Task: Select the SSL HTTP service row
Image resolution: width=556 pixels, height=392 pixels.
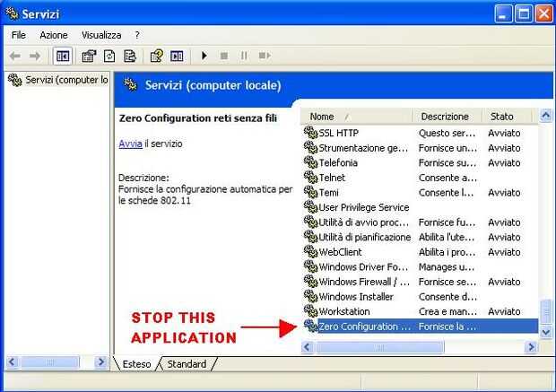Action: [420, 133]
